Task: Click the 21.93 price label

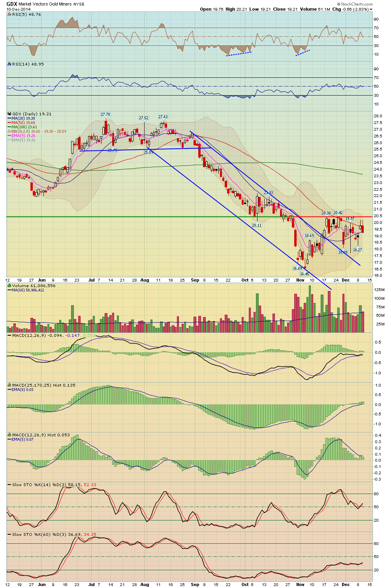Action: click(268, 193)
